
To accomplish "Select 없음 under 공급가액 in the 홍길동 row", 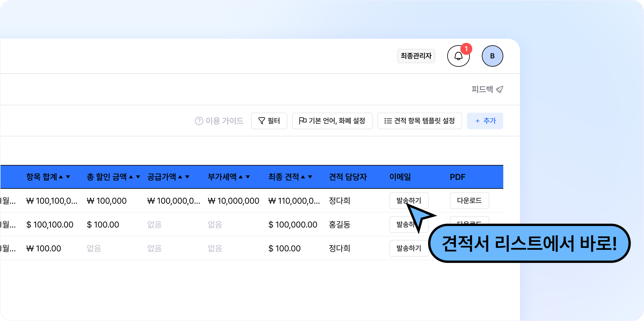I will click(x=154, y=225).
